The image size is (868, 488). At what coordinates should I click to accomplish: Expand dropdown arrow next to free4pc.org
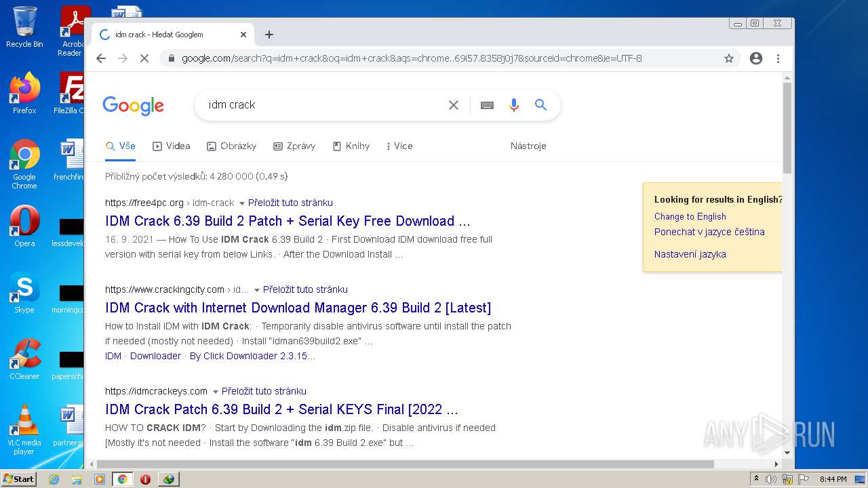coord(241,203)
